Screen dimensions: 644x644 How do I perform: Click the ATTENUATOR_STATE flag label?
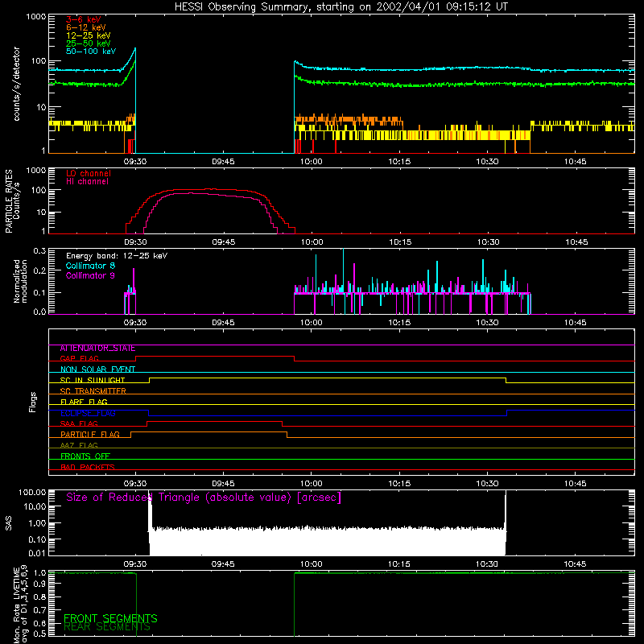click(x=97, y=349)
